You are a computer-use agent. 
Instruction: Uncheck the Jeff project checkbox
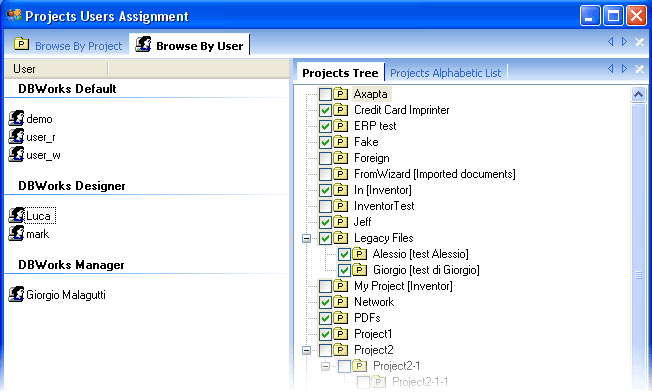[325, 222]
